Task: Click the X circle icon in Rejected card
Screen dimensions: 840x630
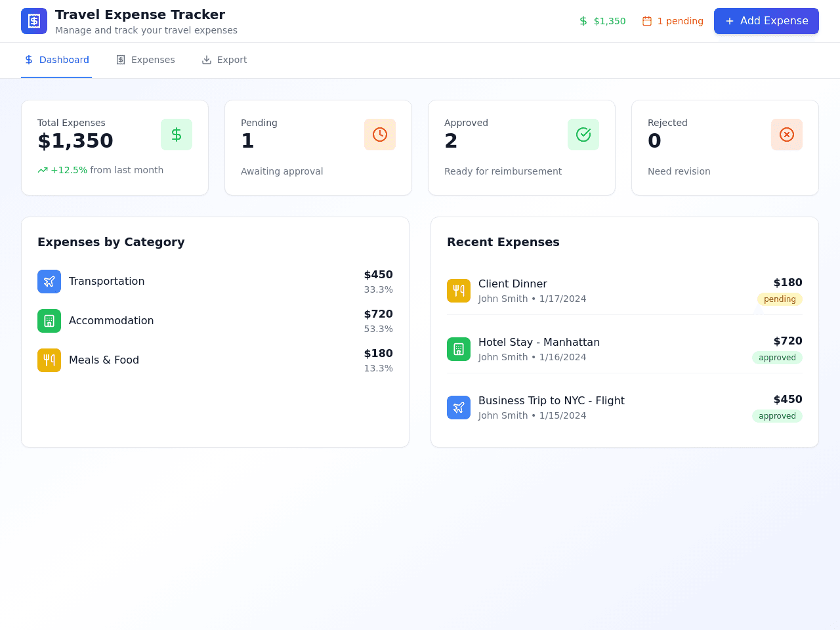Action: pos(787,135)
